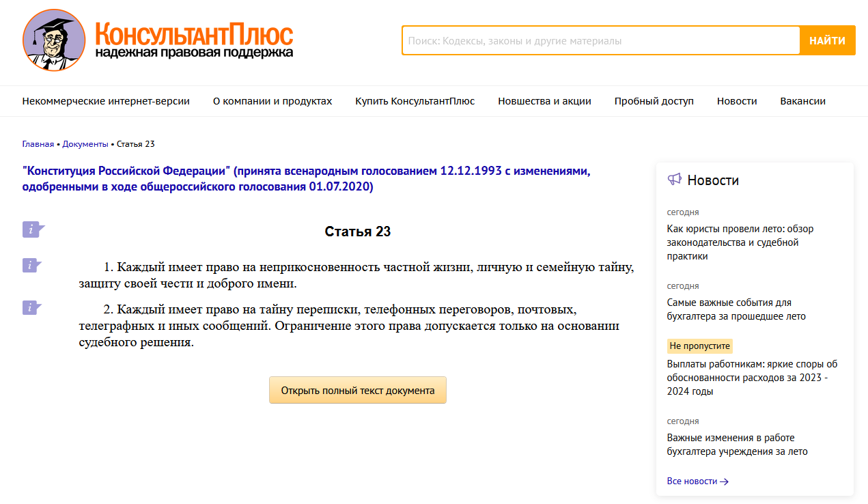
Task: Click Открыть полный текст документа button
Action: point(358,390)
